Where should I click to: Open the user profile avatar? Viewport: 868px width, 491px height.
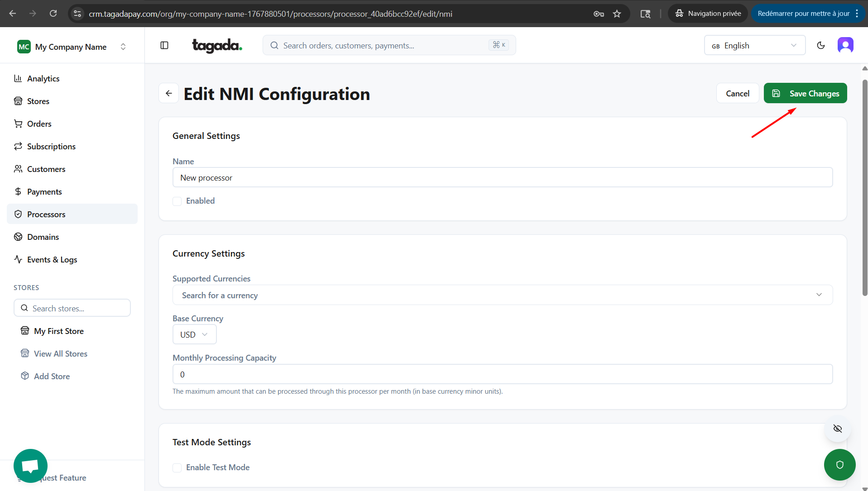[845, 45]
